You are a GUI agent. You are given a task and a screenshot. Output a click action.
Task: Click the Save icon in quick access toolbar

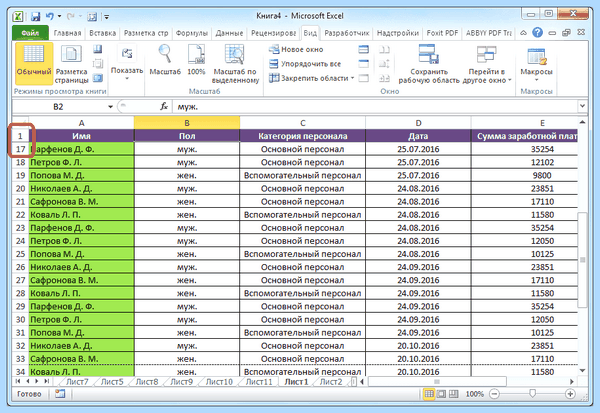click(36, 16)
